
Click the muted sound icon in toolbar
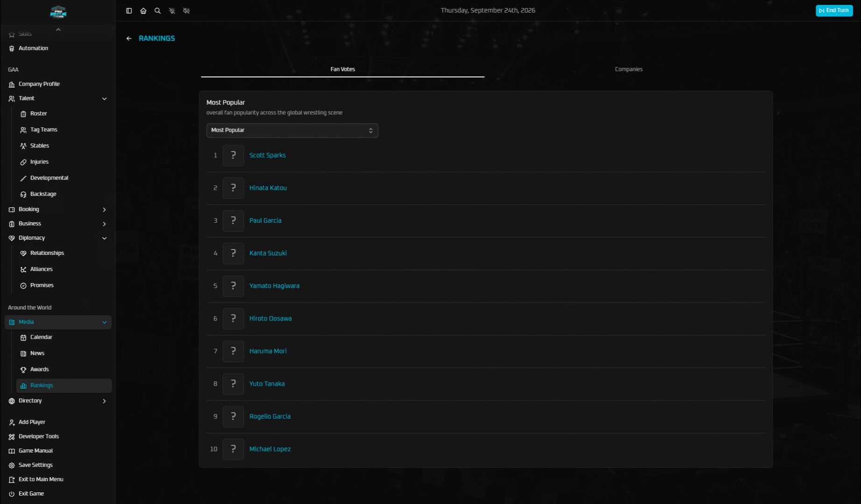[186, 11]
